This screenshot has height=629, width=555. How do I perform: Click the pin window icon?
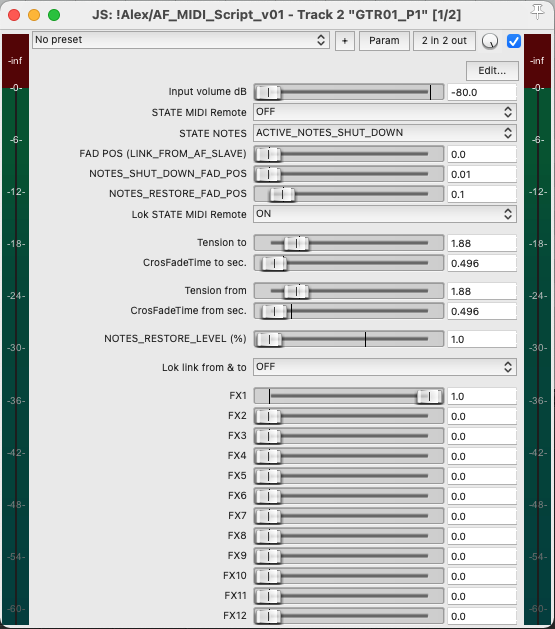(537, 12)
